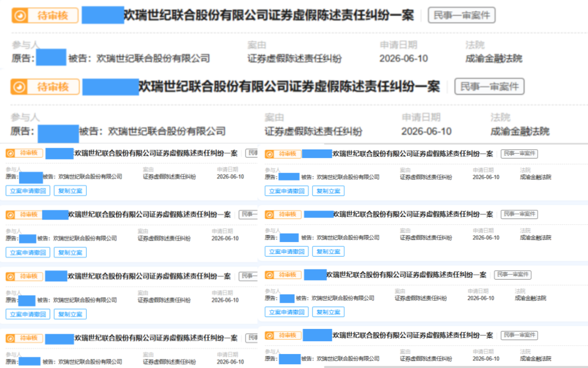Click the 民事一审案件 tag on the bottom right-column small card
This screenshot has height=368, width=588.
point(519,335)
